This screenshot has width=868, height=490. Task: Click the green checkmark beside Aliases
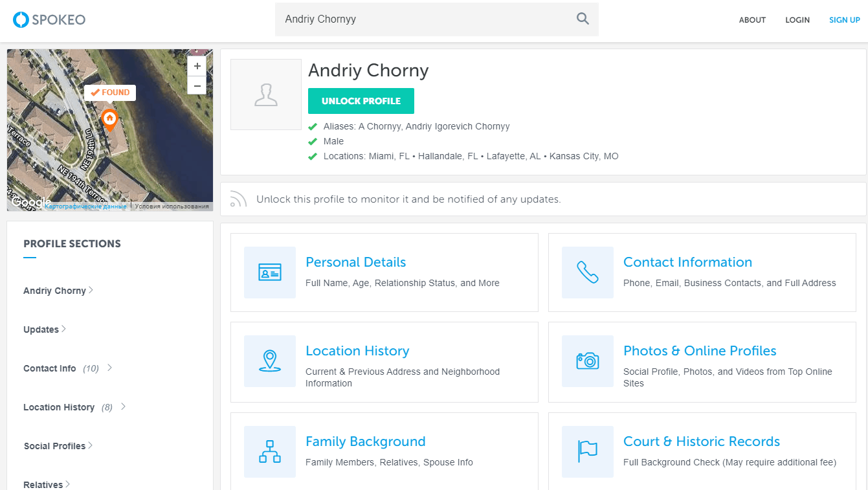click(x=313, y=126)
